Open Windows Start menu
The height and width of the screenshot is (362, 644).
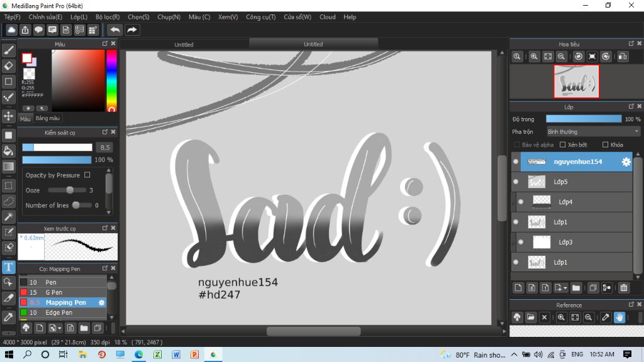(9, 354)
